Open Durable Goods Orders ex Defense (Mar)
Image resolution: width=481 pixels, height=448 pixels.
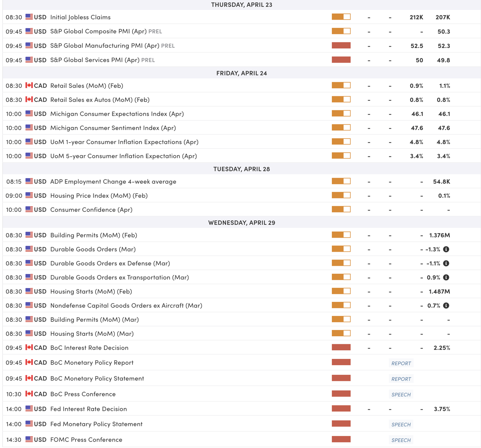110,263
